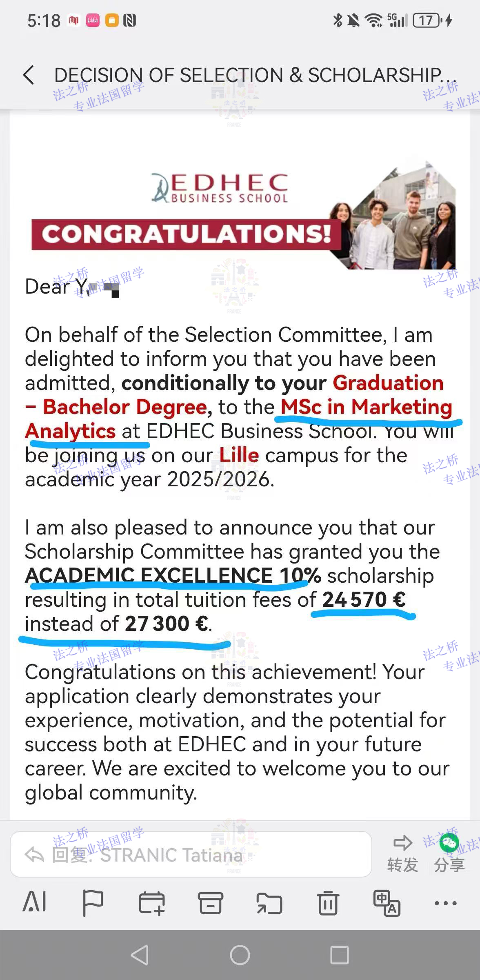Delete this email with trash icon
The image size is (480, 980).
(328, 903)
